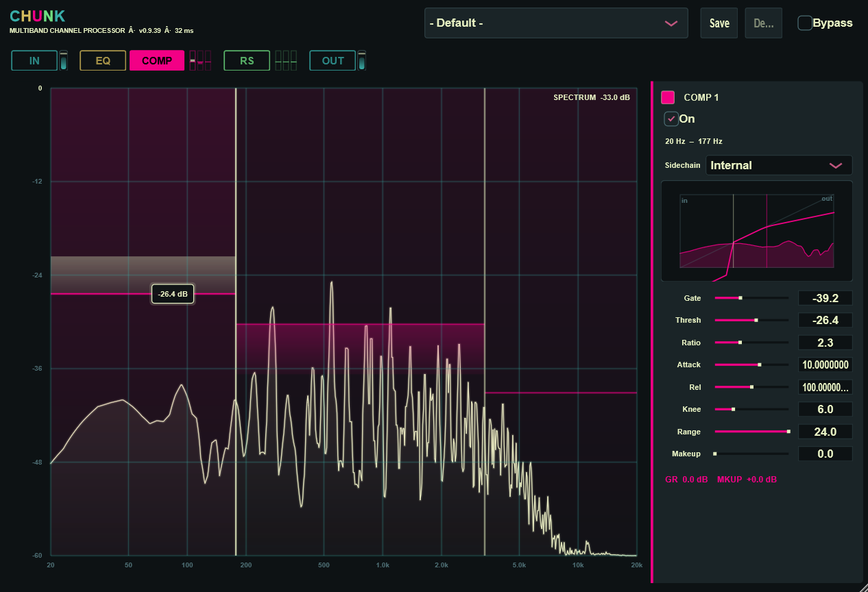Image resolution: width=868 pixels, height=592 pixels.
Task: Adjust the Range slider
Action: (751, 432)
